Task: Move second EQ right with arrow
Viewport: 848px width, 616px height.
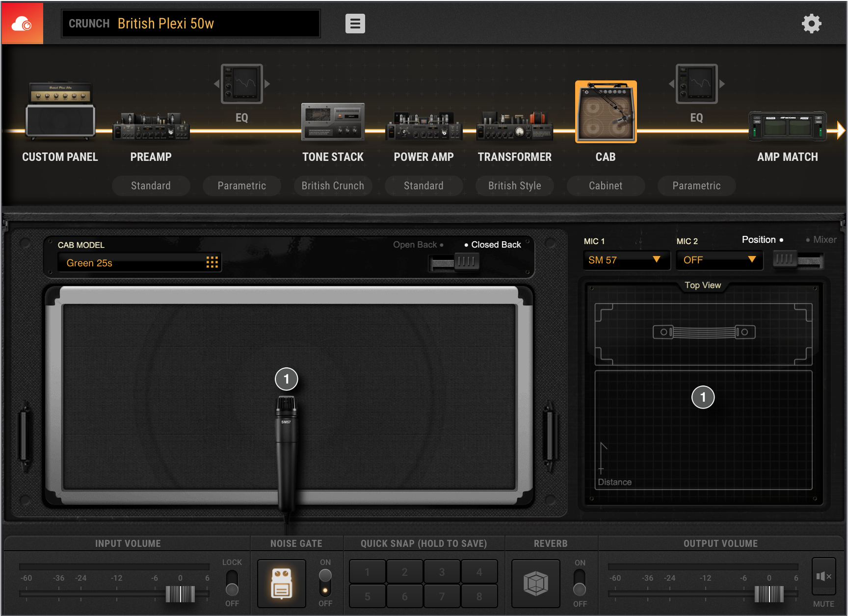Action: click(x=722, y=84)
